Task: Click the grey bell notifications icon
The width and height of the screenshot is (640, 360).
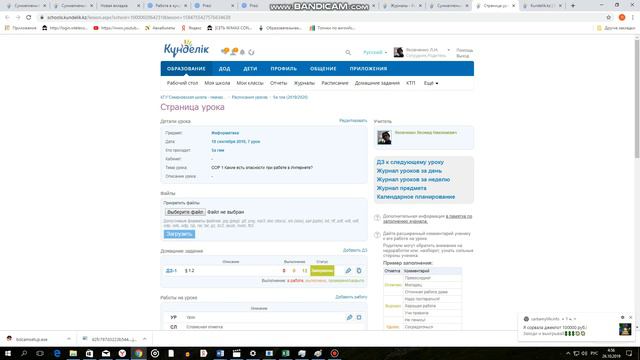Action: (242, 52)
